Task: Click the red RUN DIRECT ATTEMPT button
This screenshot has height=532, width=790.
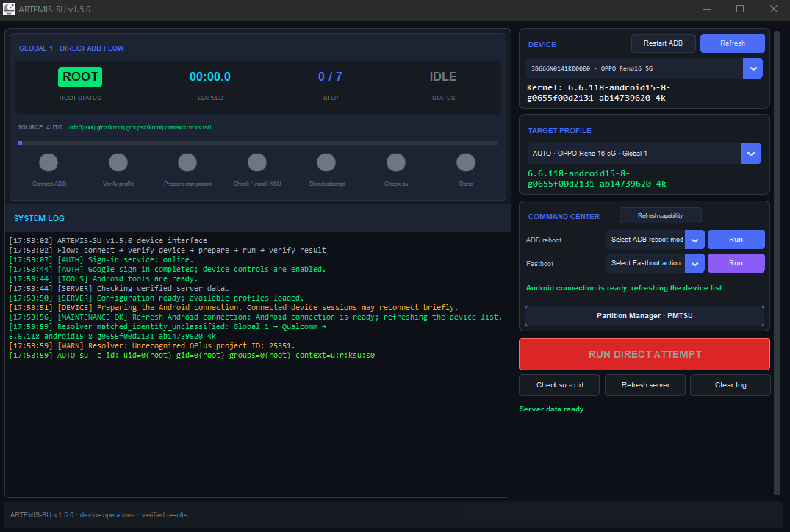Action: (644, 354)
